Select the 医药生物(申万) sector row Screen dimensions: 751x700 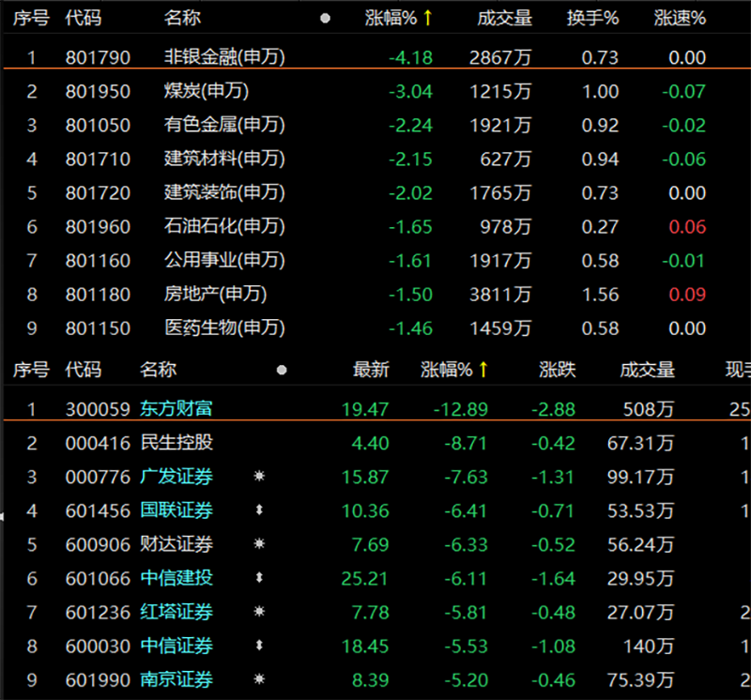click(x=375, y=328)
